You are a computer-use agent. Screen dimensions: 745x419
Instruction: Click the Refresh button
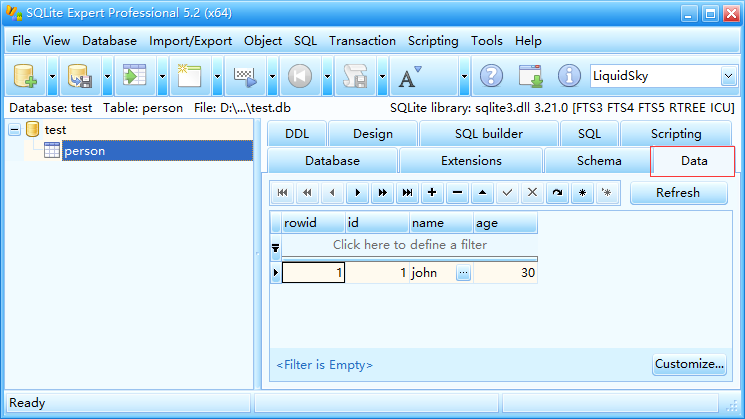pyautogui.click(x=678, y=192)
